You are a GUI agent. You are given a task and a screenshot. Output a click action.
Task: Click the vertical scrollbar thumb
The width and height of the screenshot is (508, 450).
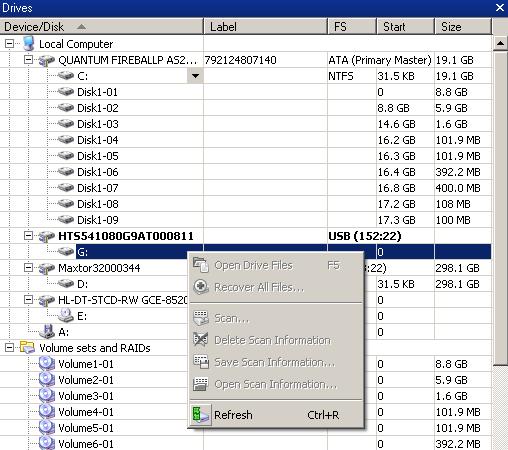click(x=500, y=208)
